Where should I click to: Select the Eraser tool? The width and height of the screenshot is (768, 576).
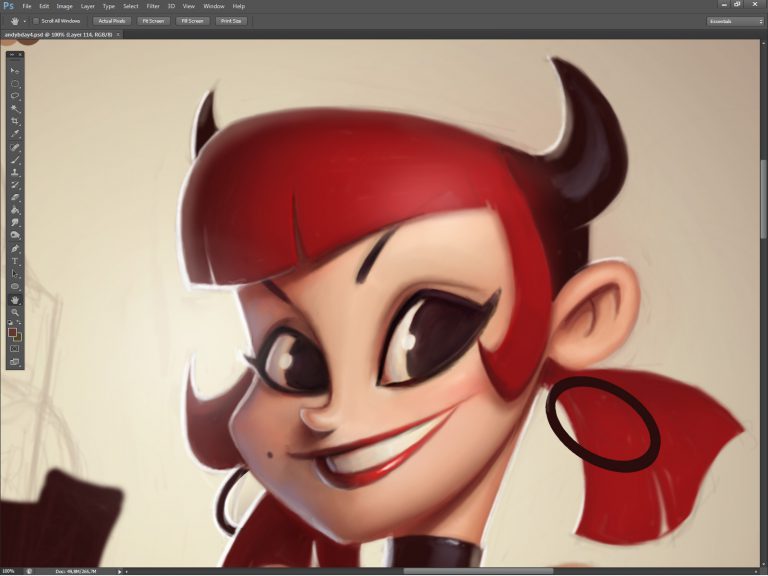(15, 198)
